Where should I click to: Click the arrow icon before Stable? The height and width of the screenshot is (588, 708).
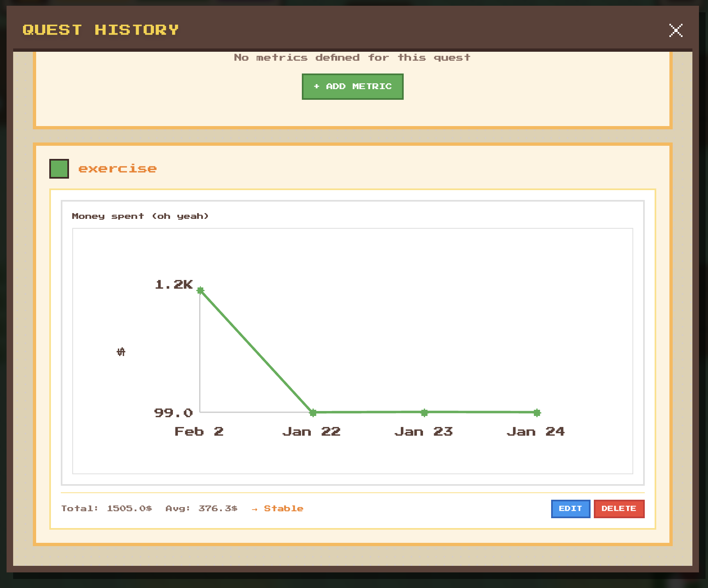tap(255, 508)
